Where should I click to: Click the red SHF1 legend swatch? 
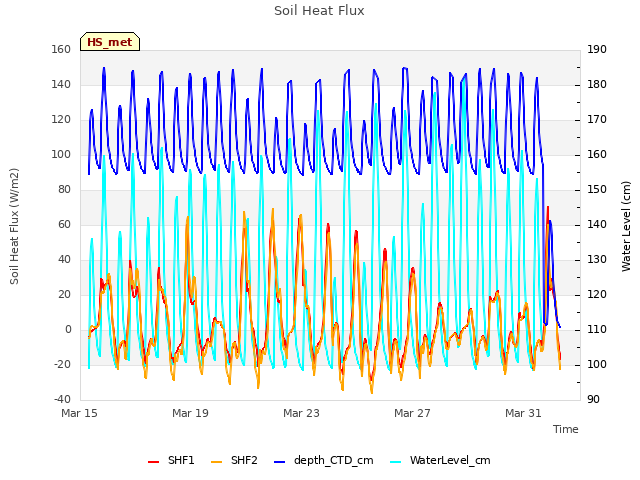[x=153, y=462]
